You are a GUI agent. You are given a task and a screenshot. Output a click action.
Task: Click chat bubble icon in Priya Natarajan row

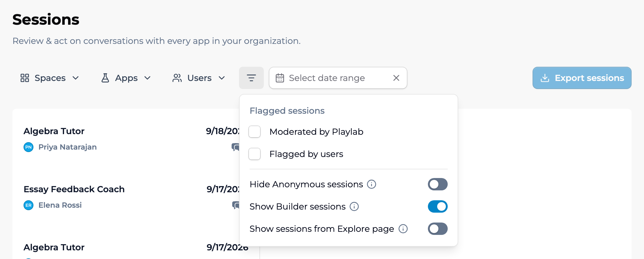tap(235, 147)
